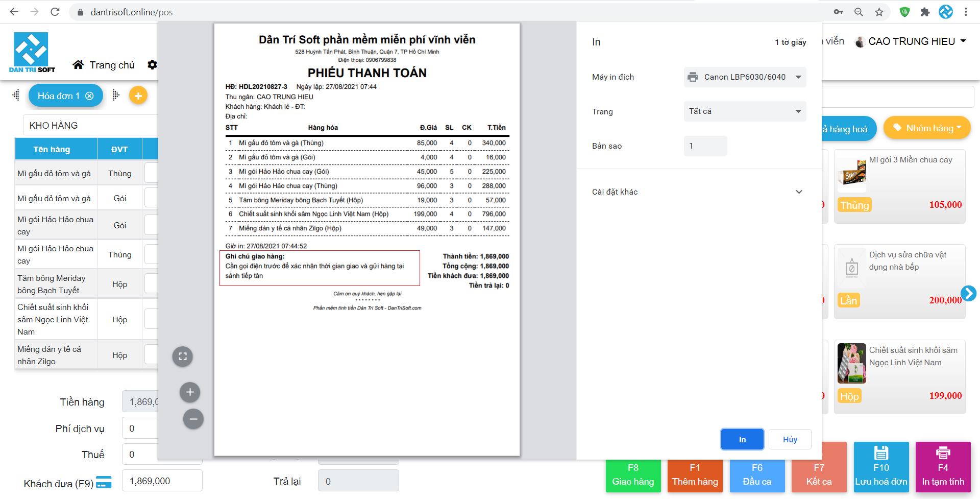Open the green shield extension icon

click(x=904, y=12)
